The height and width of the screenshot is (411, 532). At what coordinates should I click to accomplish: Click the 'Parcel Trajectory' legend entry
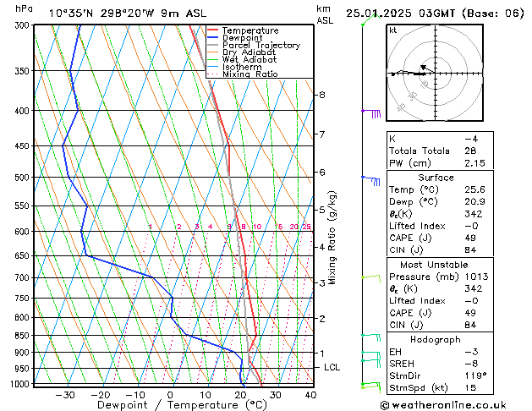(x=261, y=45)
